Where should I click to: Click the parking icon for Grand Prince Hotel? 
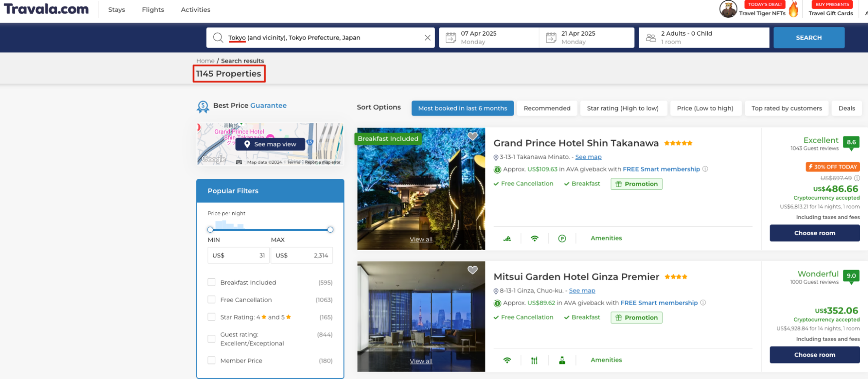tap(562, 238)
